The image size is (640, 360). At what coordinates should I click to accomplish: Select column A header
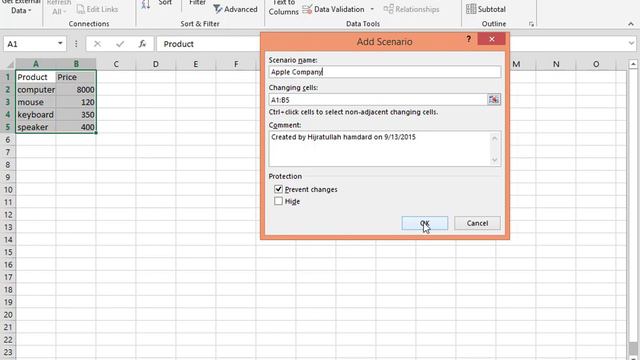[36, 64]
